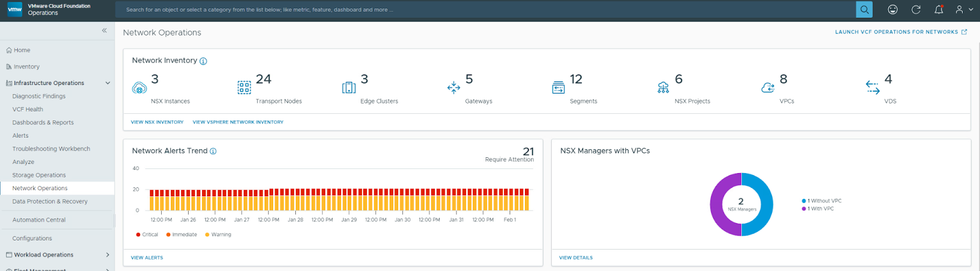Click info icon beside Network Alerts Trend
The image size is (980, 271).
pyautogui.click(x=213, y=151)
